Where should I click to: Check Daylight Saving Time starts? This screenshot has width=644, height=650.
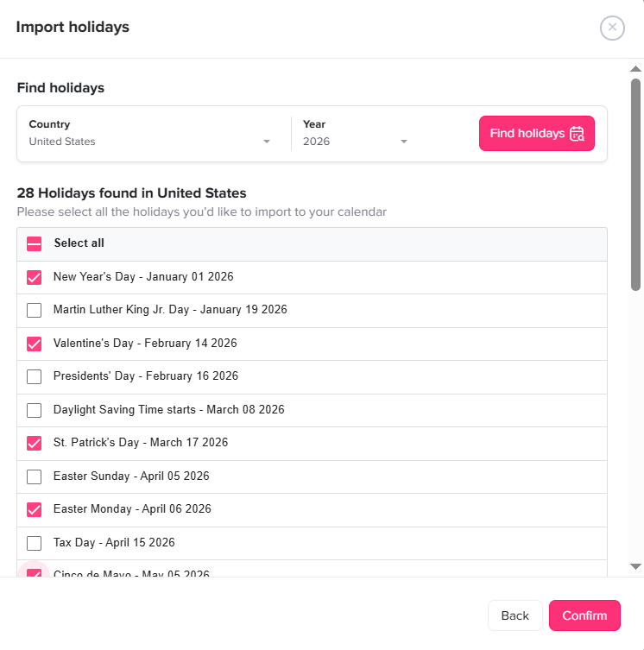[35, 410]
